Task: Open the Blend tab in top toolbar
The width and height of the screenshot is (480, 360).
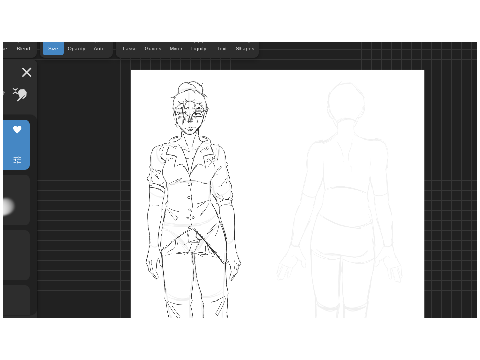Action: click(23, 49)
